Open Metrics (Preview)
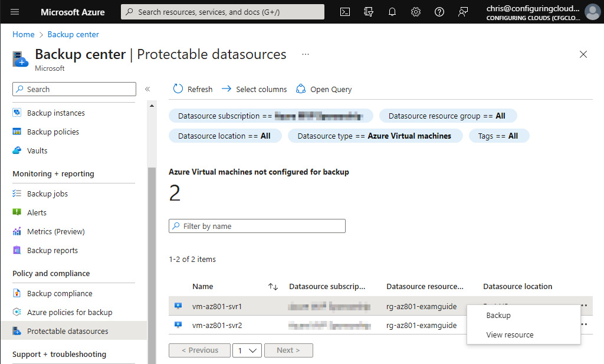The height and width of the screenshot is (364, 604). click(x=56, y=231)
